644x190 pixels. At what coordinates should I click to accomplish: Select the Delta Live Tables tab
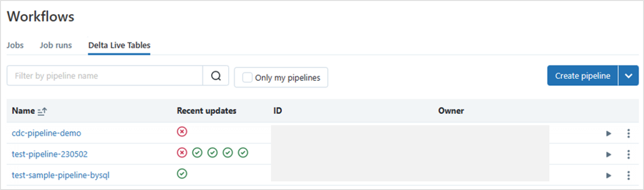119,45
